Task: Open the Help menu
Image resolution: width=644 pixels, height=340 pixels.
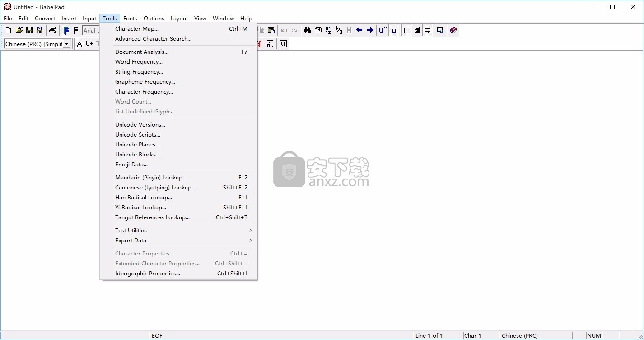Action: [x=246, y=19]
